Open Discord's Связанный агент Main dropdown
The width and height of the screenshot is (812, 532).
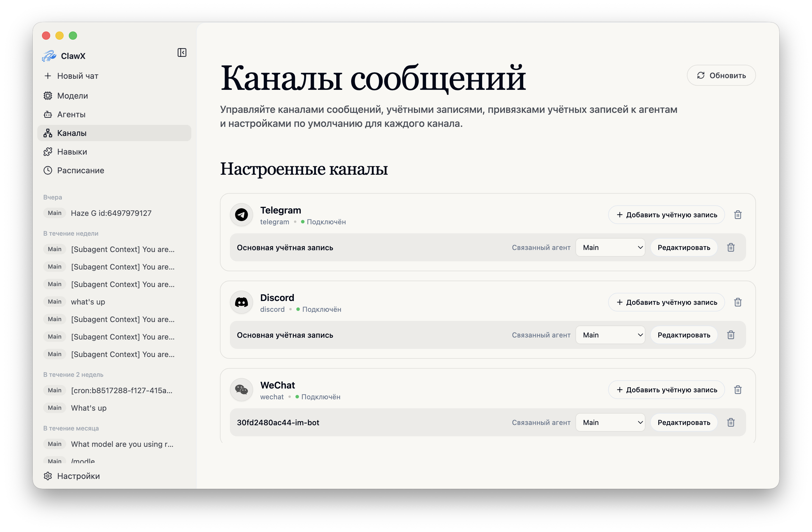(610, 335)
